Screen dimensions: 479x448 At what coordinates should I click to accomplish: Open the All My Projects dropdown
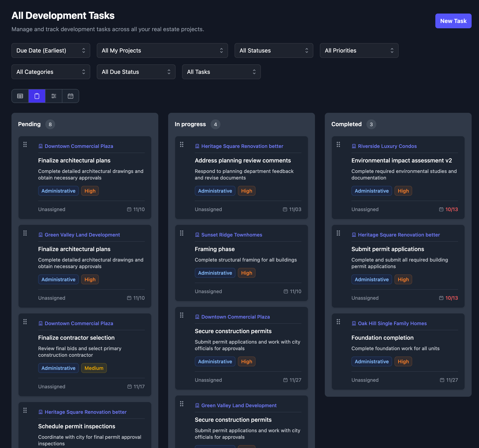point(162,50)
